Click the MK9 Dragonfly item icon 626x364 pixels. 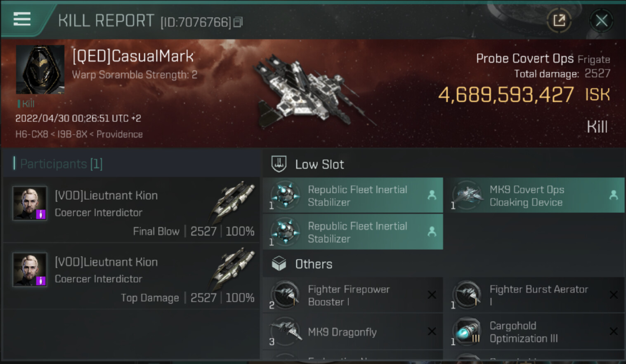point(286,331)
